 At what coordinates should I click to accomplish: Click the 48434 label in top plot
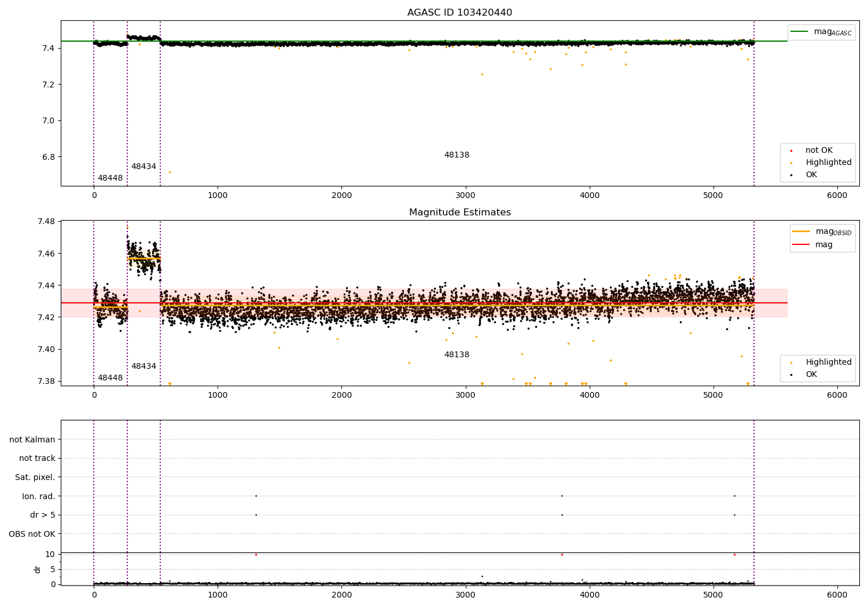pos(144,167)
